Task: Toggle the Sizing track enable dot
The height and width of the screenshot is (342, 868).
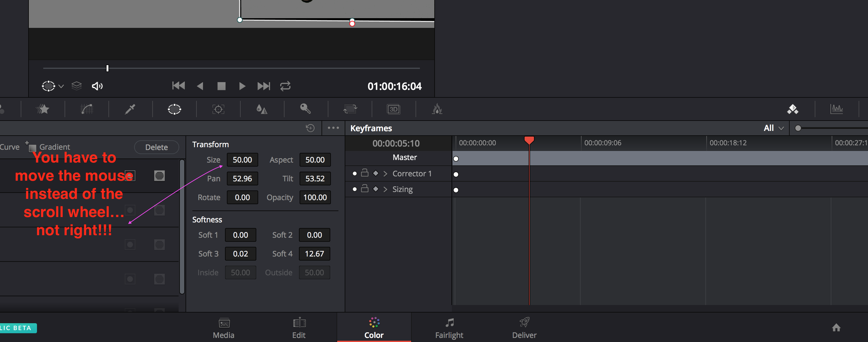Action: click(x=354, y=189)
